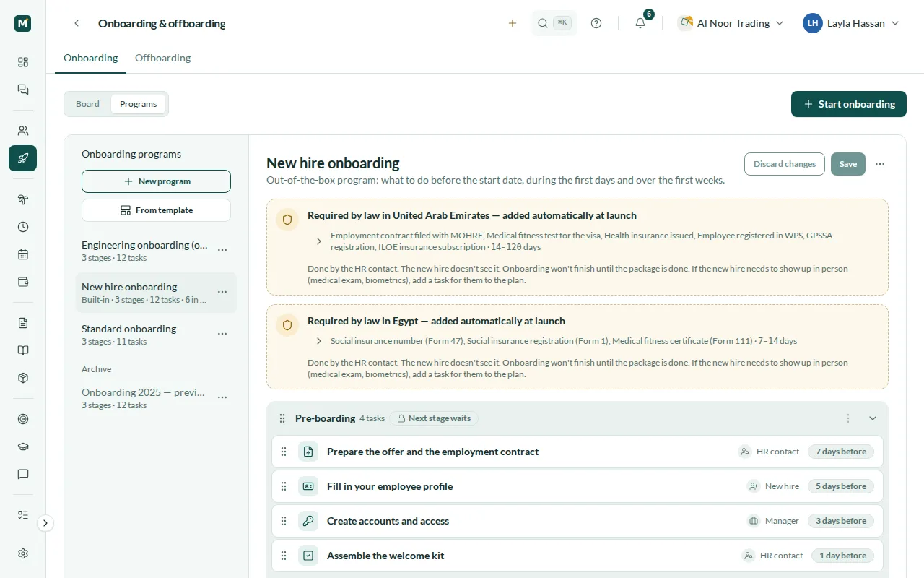The image size is (924, 578).
Task: Open the people directory sidebar icon
Action: point(23,131)
